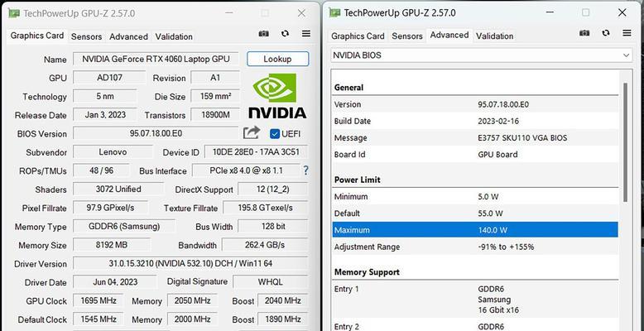Select the Message E3757 SKU110 VGA BIOS row
The width and height of the screenshot is (644, 331).
tap(475, 138)
